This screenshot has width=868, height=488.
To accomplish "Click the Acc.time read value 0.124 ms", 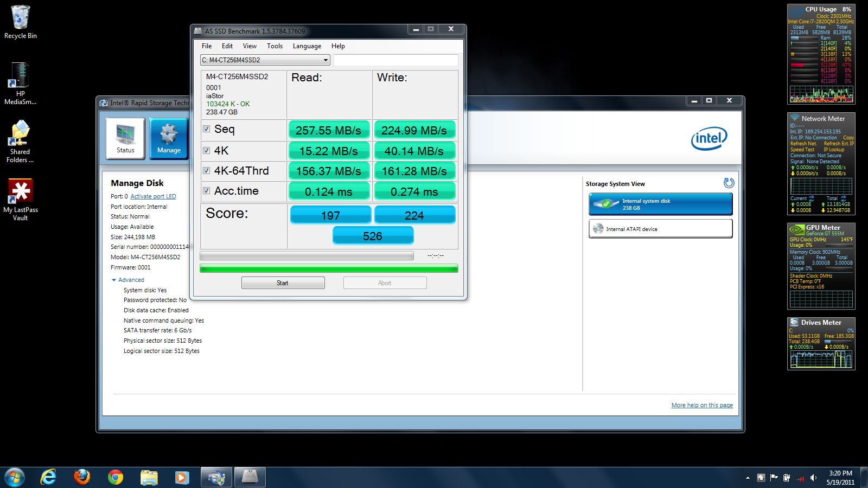I will [329, 191].
